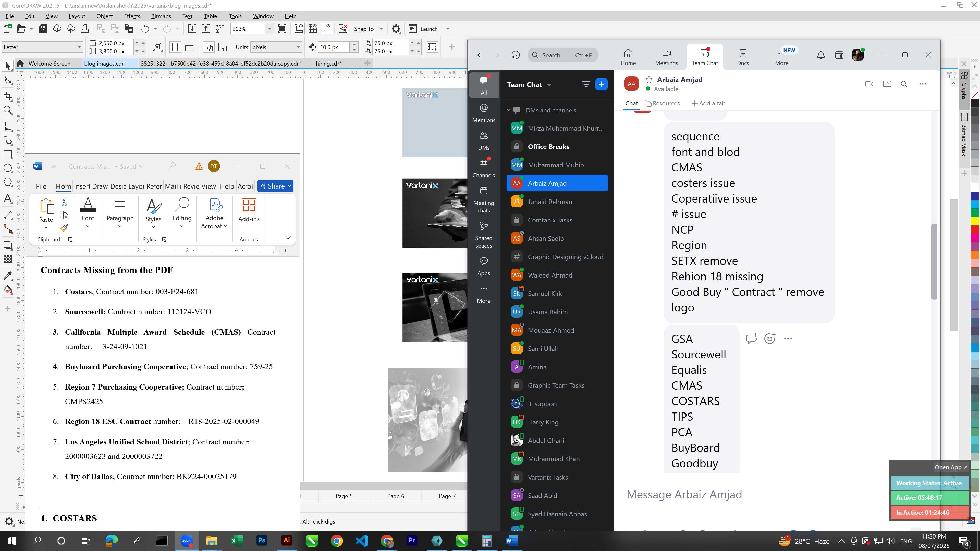
Task: Open the Graphic Designing vCloud channel
Action: [557, 257]
